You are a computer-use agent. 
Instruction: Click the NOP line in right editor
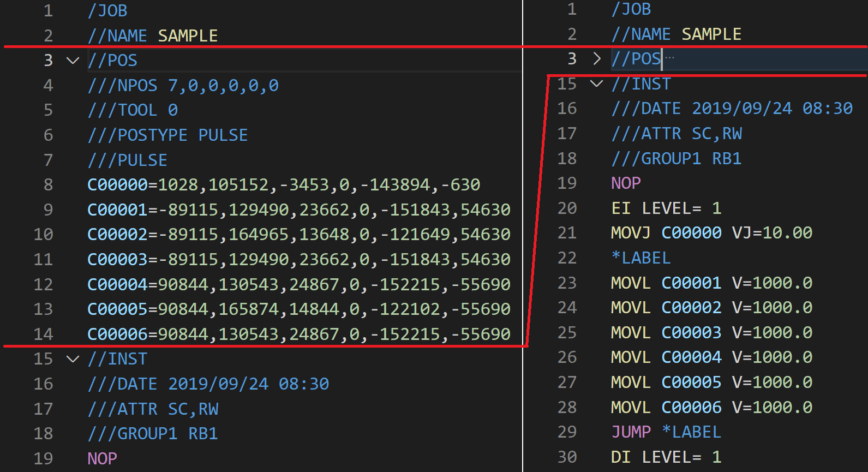(x=626, y=183)
